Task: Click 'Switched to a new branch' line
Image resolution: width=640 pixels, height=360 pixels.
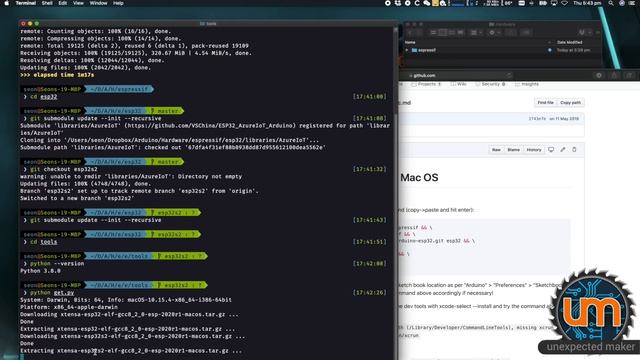Action: 77,198
